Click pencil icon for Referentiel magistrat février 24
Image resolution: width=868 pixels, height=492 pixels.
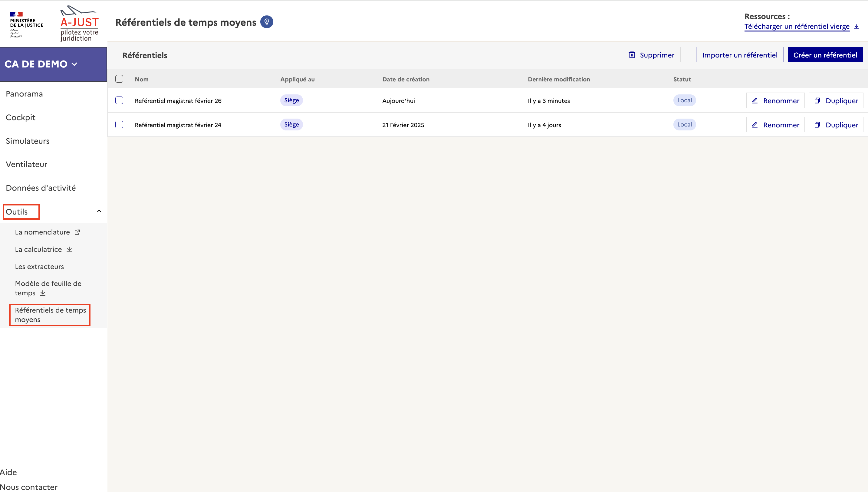(755, 125)
